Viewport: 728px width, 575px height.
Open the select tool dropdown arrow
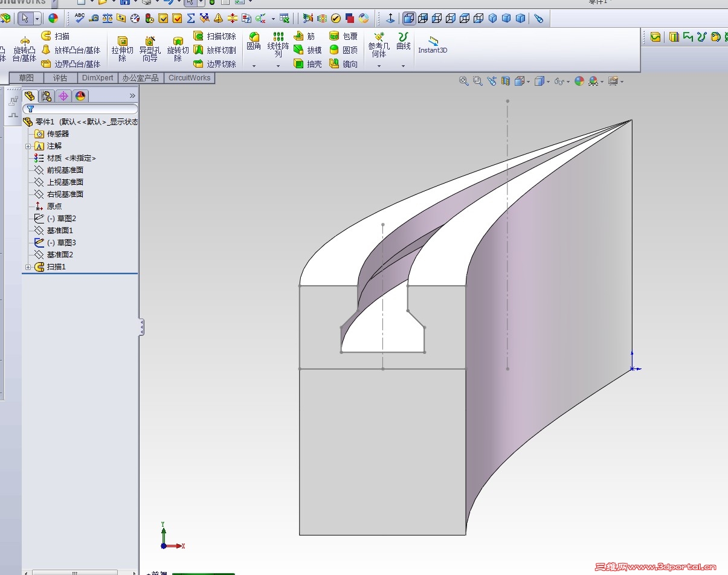coord(37,19)
